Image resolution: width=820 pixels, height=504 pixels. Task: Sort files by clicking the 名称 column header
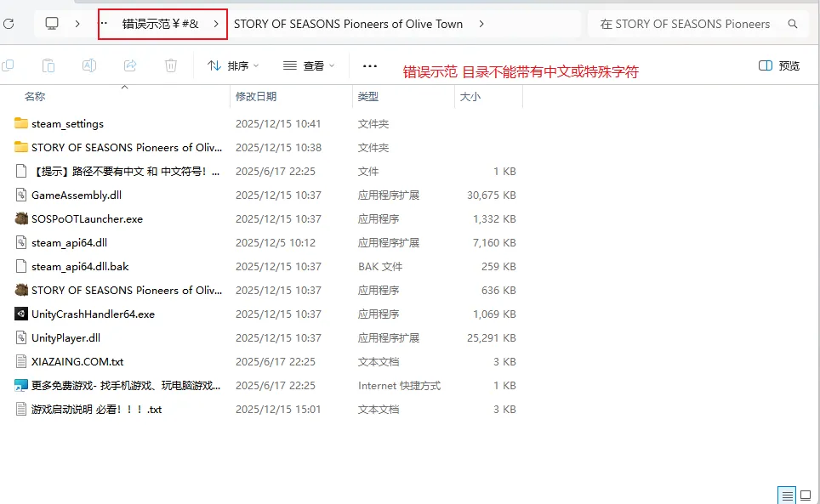pyautogui.click(x=36, y=97)
